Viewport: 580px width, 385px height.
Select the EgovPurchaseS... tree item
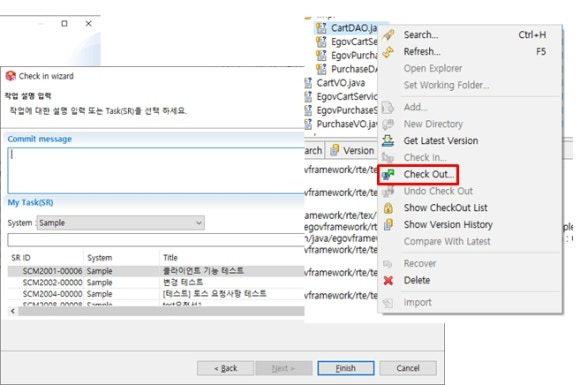(341, 110)
